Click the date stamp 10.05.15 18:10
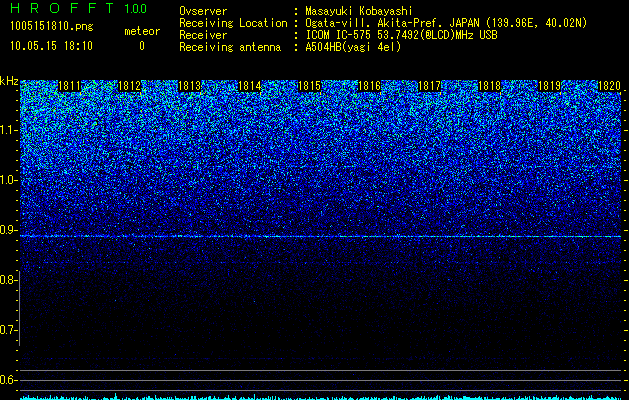The height and width of the screenshot is (400, 629). pos(51,46)
